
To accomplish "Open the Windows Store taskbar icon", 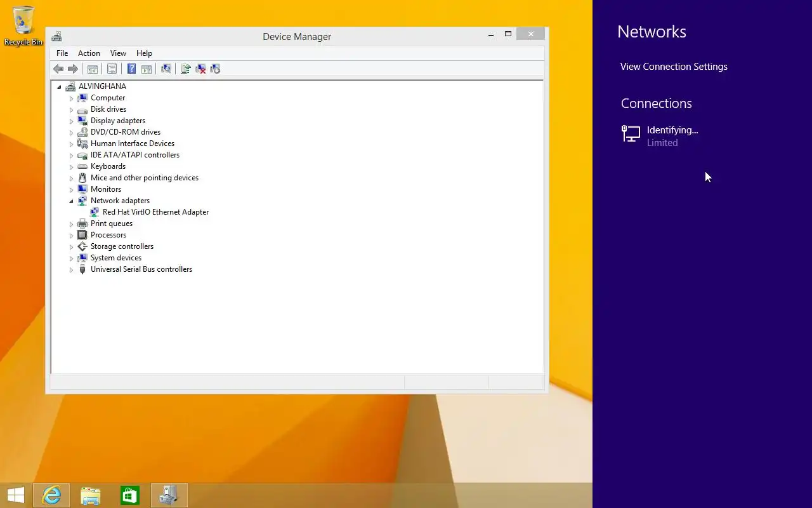I will (x=130, y=495).
